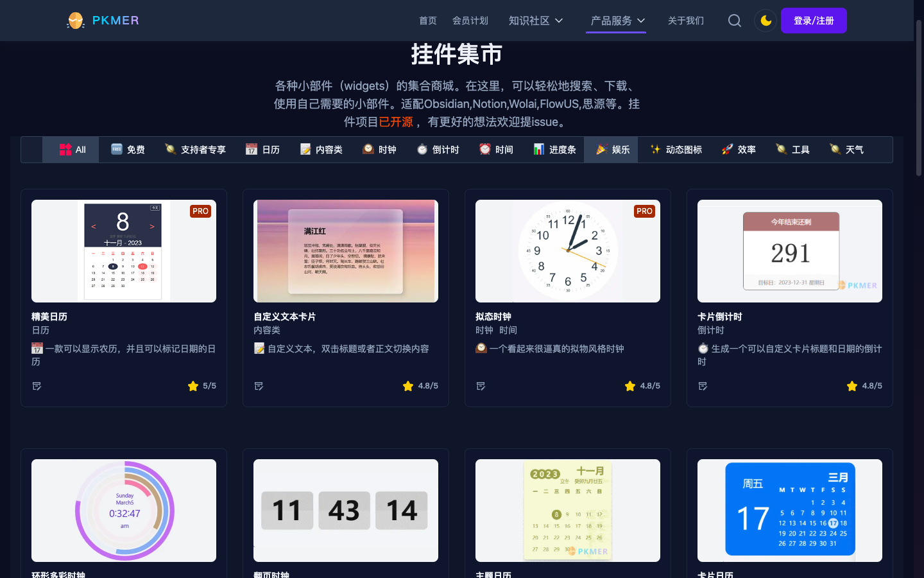924x578 pixels.
Task: Click the PKMER logo icon
Action: [x=76, y=21]
